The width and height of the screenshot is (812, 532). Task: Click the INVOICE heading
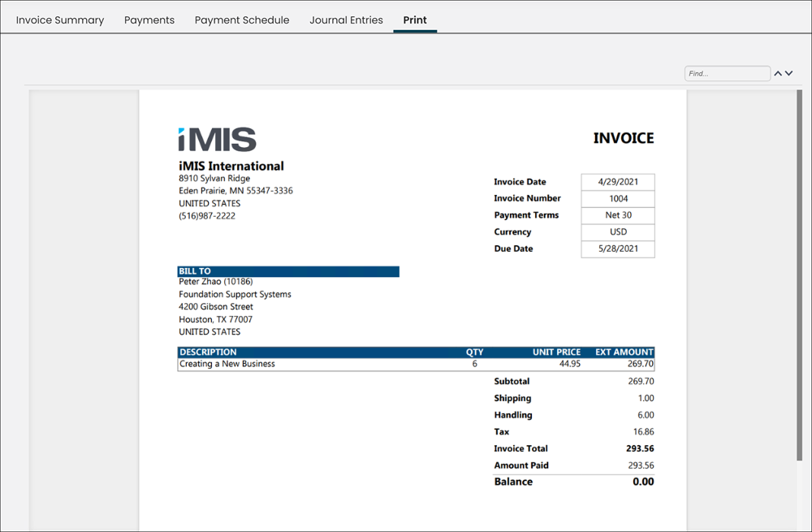[624, 138]
